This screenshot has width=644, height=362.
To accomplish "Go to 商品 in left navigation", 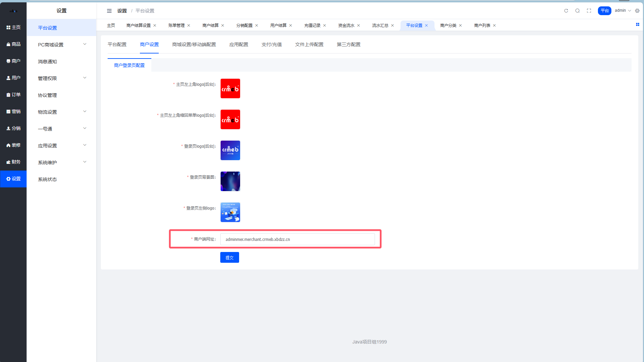I will point(13,44).
